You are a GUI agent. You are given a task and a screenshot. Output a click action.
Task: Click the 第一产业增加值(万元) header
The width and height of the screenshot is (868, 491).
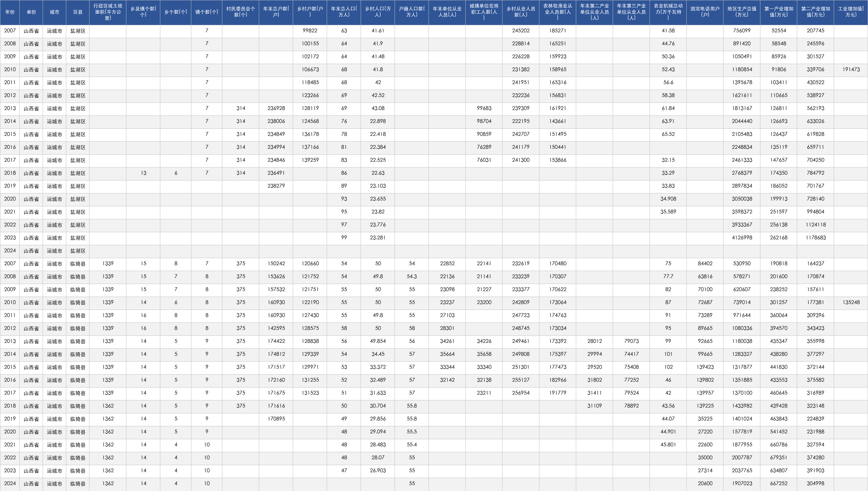pos(779,12)
